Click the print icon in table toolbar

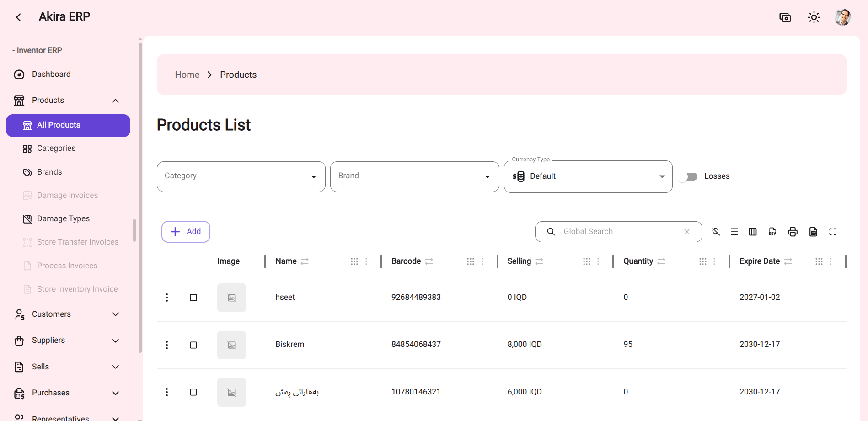[793, 232]
